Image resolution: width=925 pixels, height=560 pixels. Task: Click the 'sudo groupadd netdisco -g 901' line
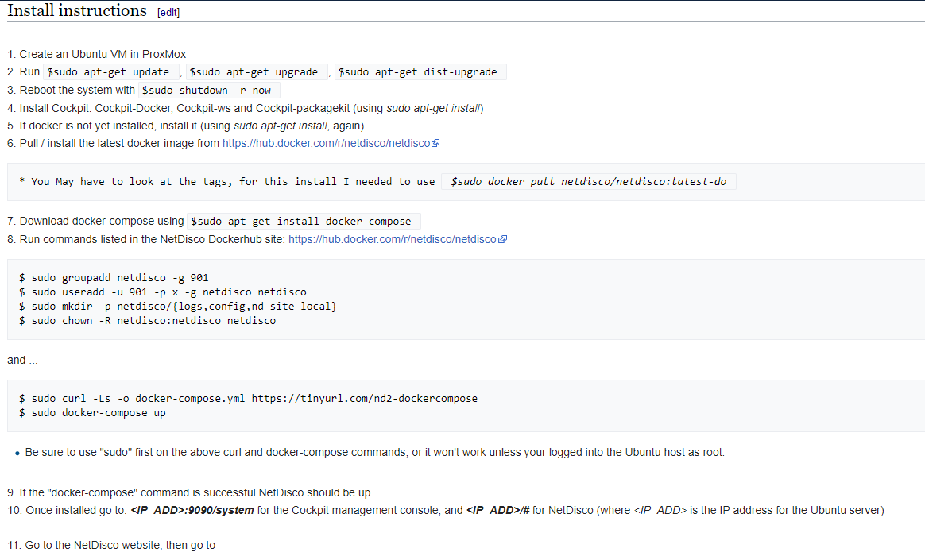point(114,278)
